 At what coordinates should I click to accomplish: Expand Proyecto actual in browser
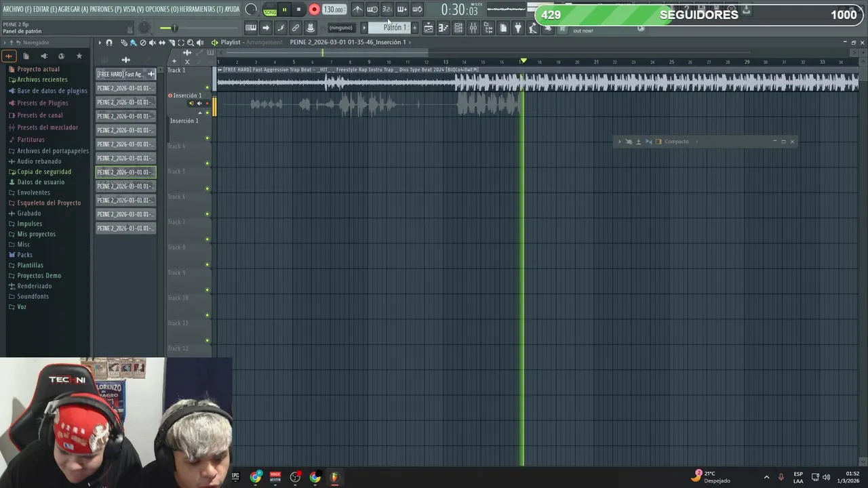point(38,69)
